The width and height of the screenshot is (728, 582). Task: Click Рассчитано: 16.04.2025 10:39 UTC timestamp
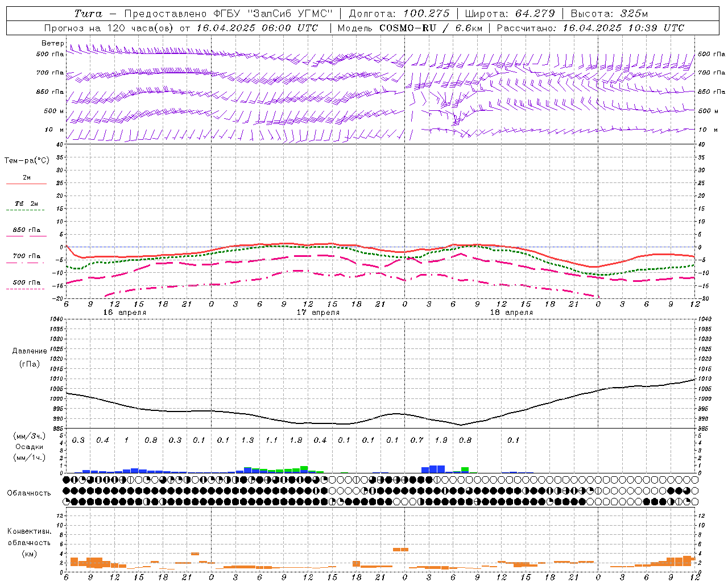[590, 28]
